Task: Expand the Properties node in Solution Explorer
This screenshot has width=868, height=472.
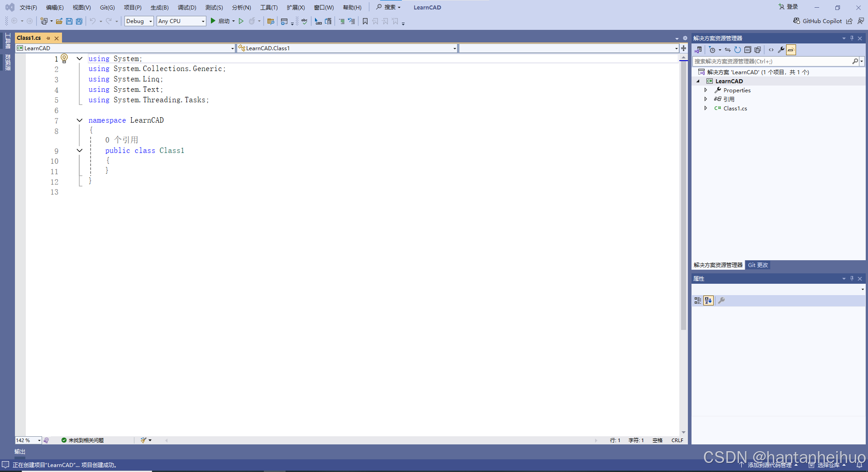Action: (x=706, y=90)
